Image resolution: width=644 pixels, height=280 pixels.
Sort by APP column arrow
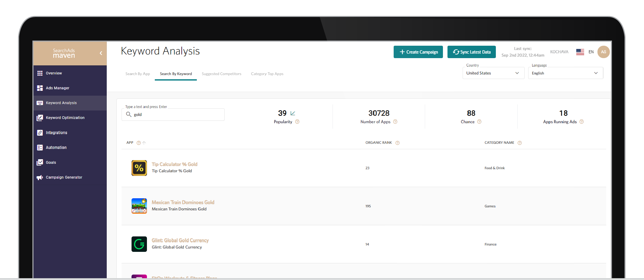coord(144,143)
